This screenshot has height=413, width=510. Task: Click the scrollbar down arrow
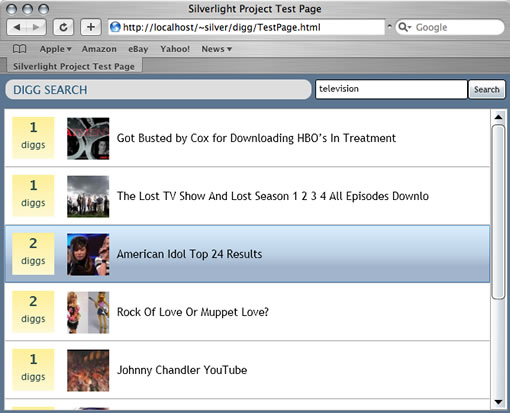498,402
